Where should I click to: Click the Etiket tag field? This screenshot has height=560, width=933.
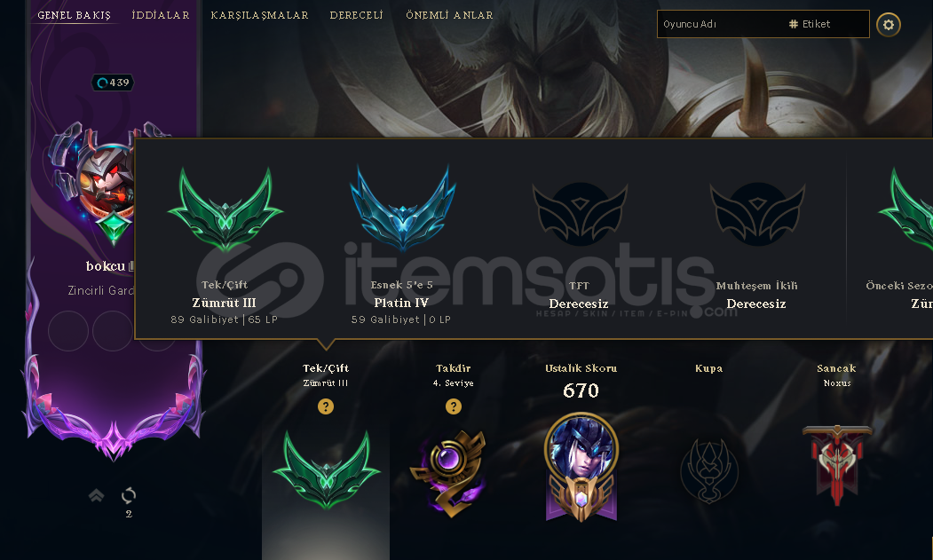[x=827, y=24]
